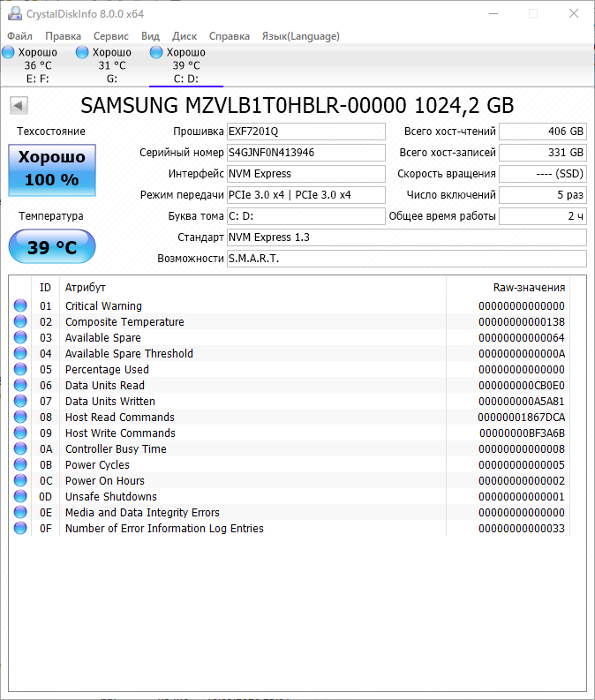
Task: Click the previous disk arrow button
Action: (19, 106)
